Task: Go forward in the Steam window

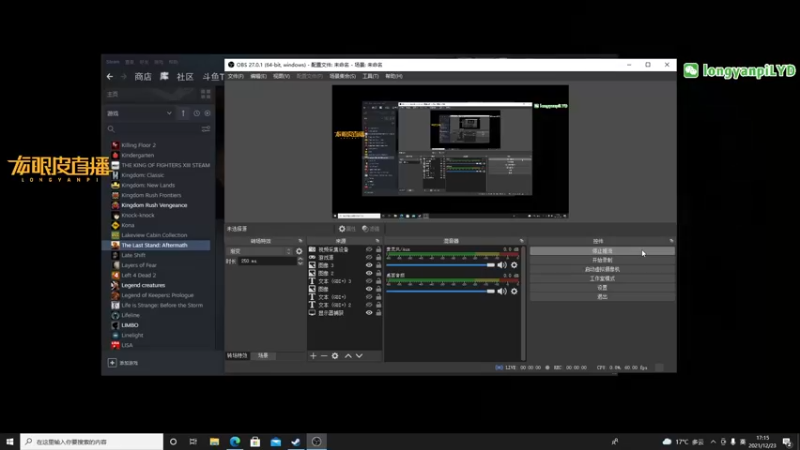Action: (x=123, y=77)
